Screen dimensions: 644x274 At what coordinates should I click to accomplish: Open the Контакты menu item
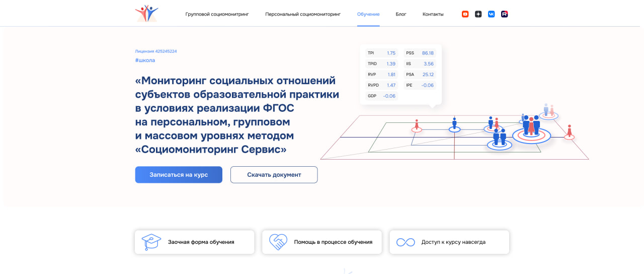click(x=433, y=14)
